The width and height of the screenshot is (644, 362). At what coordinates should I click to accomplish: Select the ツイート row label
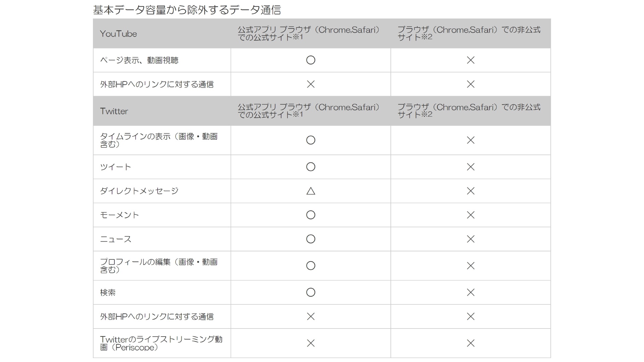tap(115, 167)
